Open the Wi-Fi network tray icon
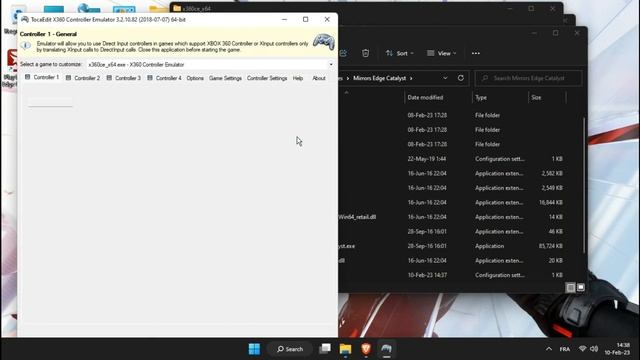Viewport: 640px width, 360px height. click(x=582, y=349)
